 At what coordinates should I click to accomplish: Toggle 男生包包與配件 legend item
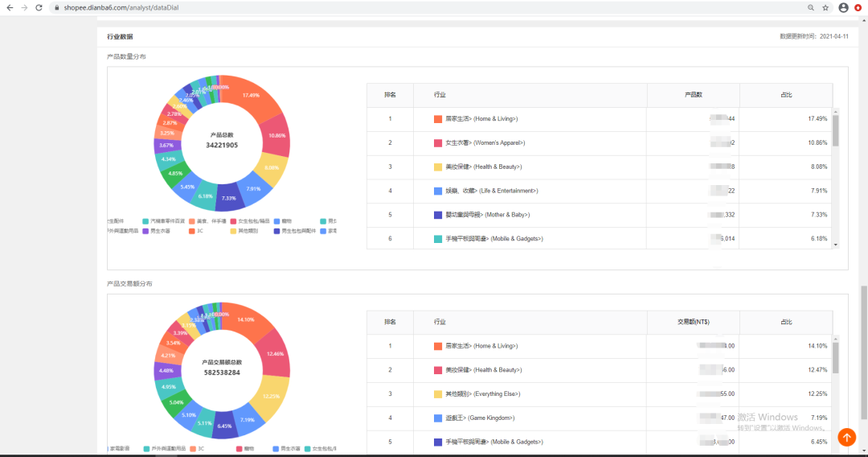pos(295,231)
